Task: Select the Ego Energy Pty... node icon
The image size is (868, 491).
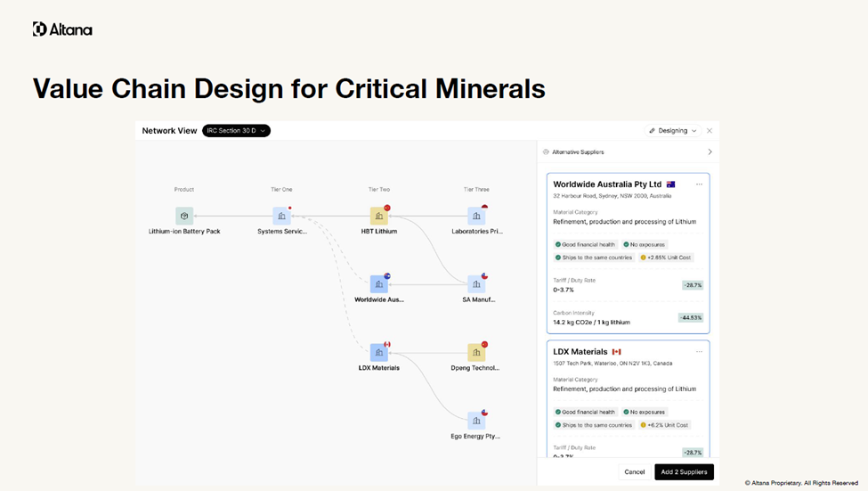Action: tap(476, 421)
